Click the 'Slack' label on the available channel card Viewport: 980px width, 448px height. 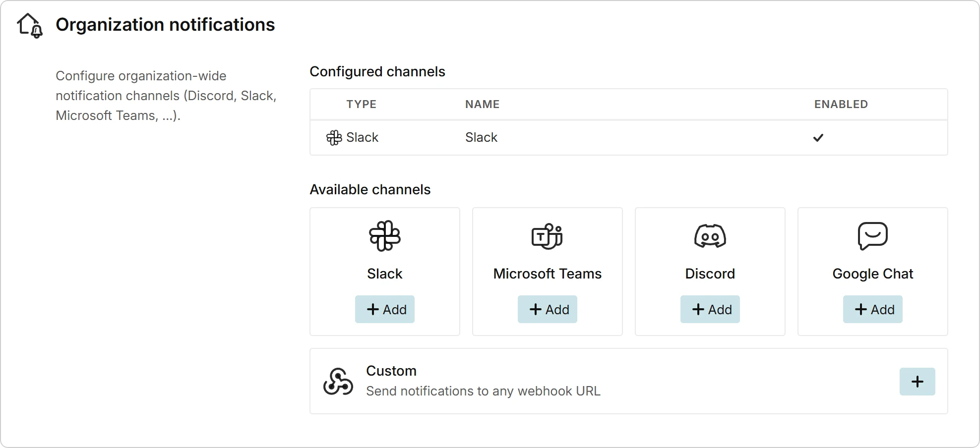[x=385, y=274]
